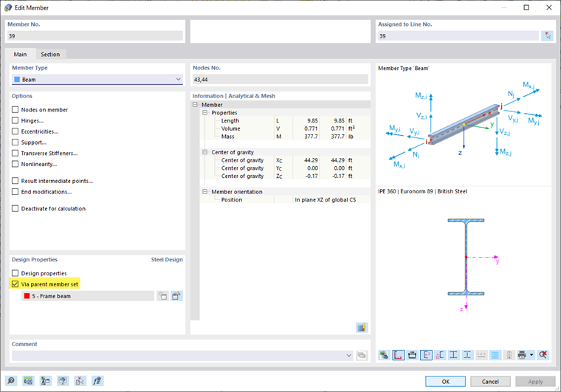
Task: Check the Hinges option
Action: pyautogui.click(x=15, y=120)
